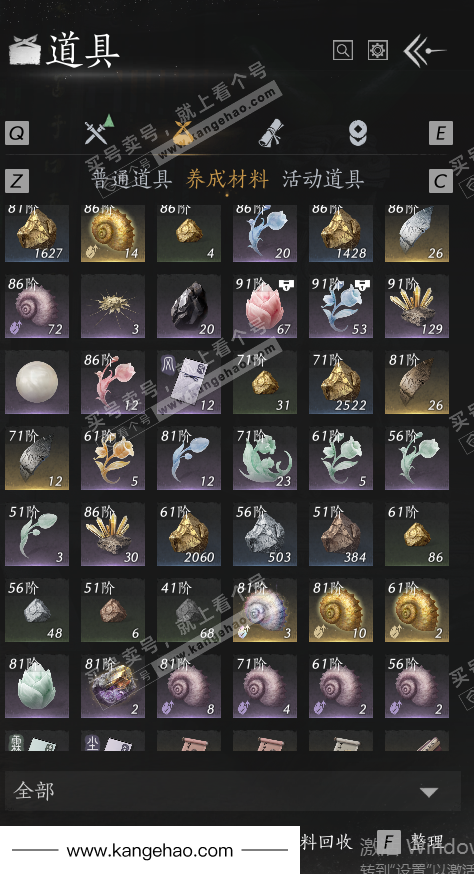
Task: Open the 养成材料 tab
Action: coord(228,179)
